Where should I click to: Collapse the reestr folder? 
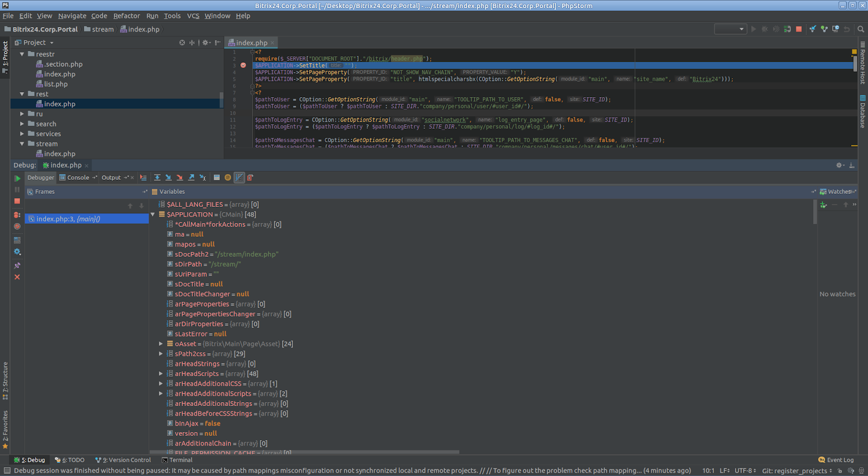coord(22,54)
